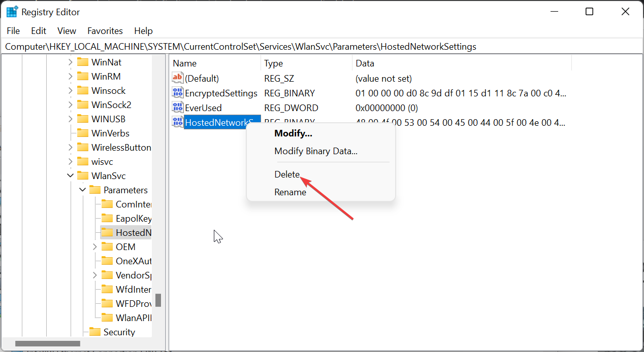Expand the WINUSB tree node

pos(71,119)
